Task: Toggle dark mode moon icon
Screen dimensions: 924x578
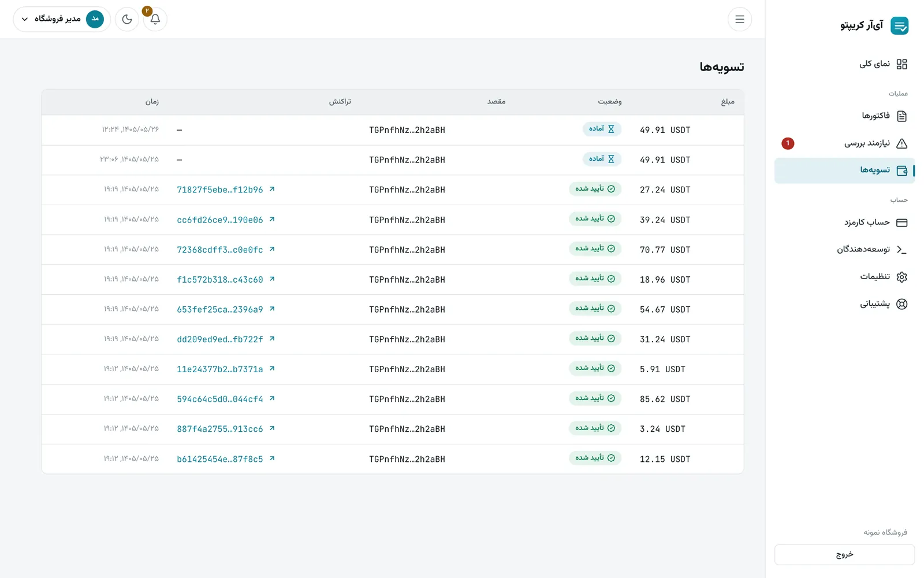Action: [x=127, y=19]
